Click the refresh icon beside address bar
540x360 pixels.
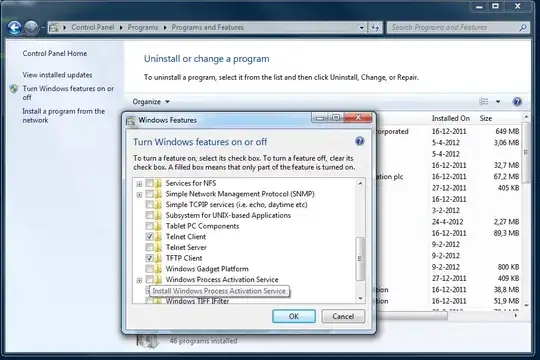coord(375,28)
